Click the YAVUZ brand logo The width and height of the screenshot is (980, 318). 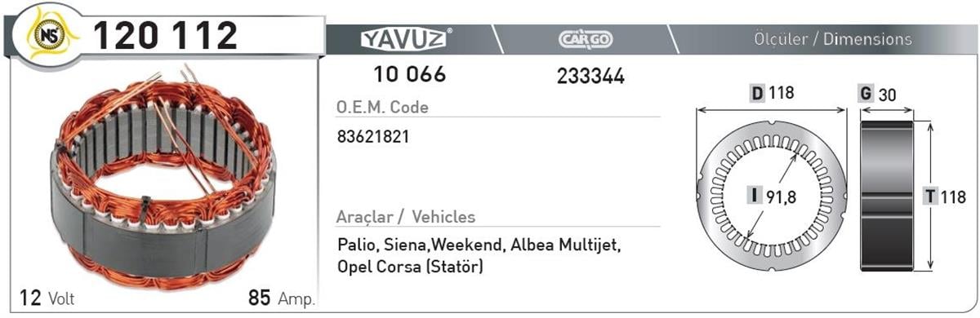[407, 38]
